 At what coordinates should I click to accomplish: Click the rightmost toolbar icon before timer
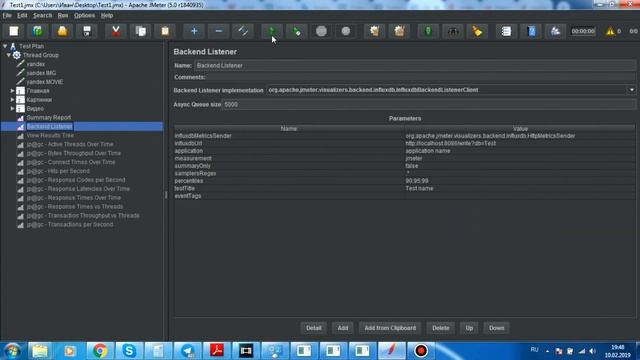pyautogui.click(x=555, y=31)
